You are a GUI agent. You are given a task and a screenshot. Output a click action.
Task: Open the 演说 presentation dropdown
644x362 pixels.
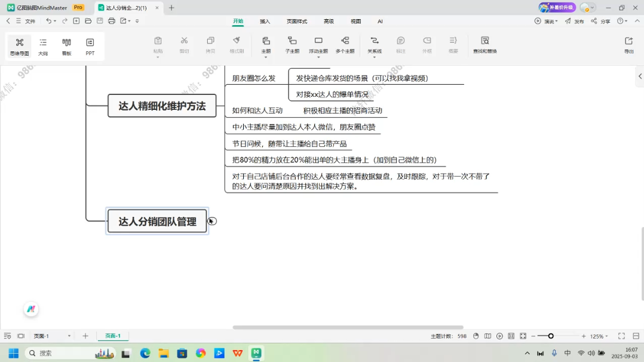click(x=551, y=21)
